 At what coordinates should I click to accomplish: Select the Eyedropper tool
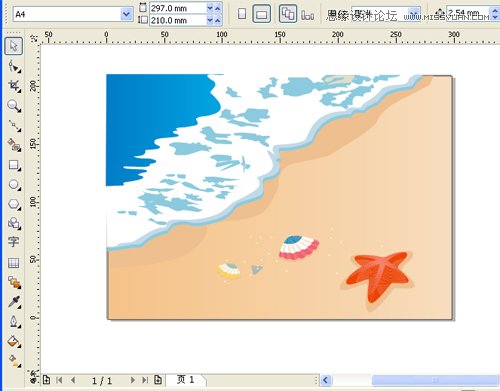(x=14, y=302)
